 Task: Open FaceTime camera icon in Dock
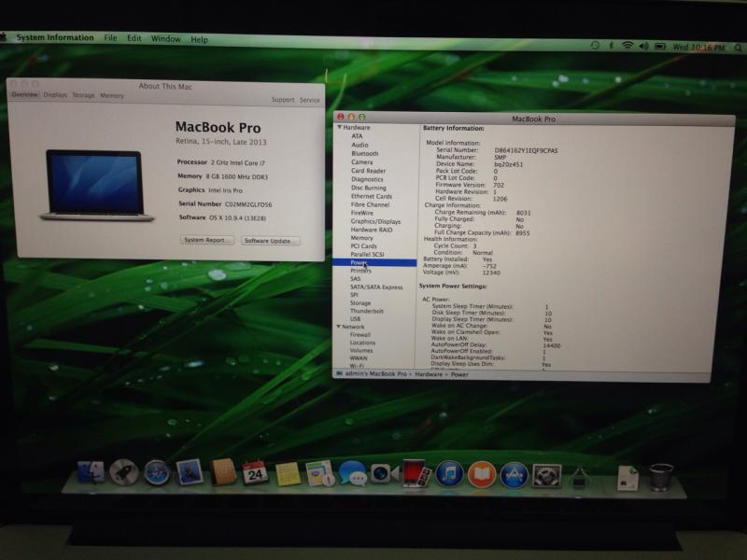384,474
